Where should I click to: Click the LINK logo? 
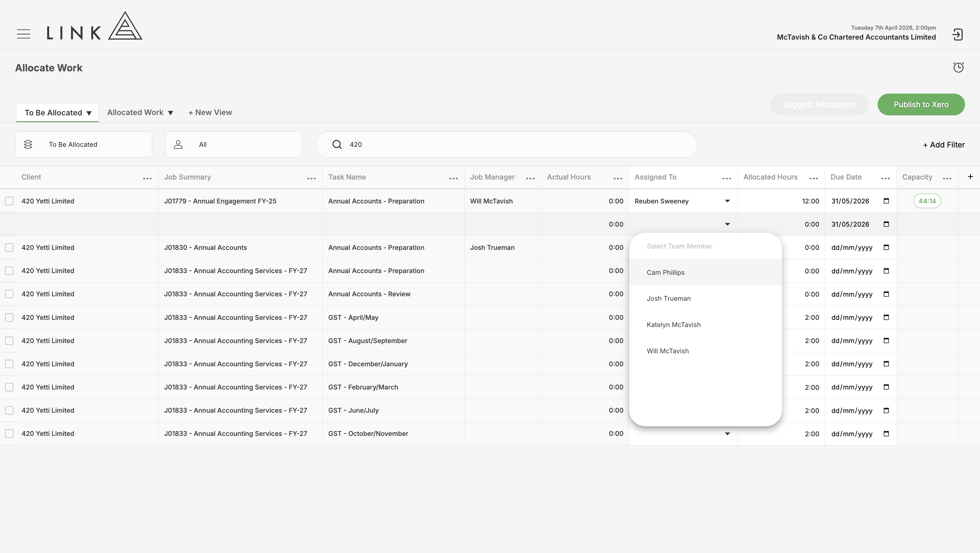pos(94,26)
